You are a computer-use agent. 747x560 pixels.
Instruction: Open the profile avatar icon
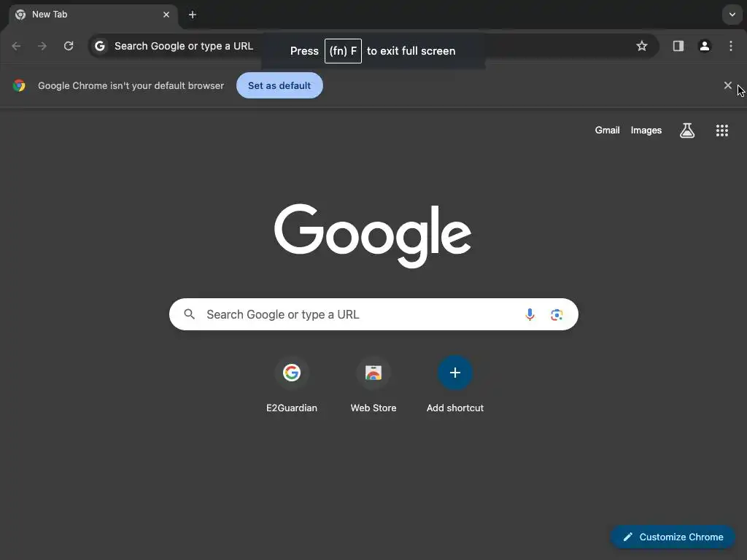(x=704, y=46)
